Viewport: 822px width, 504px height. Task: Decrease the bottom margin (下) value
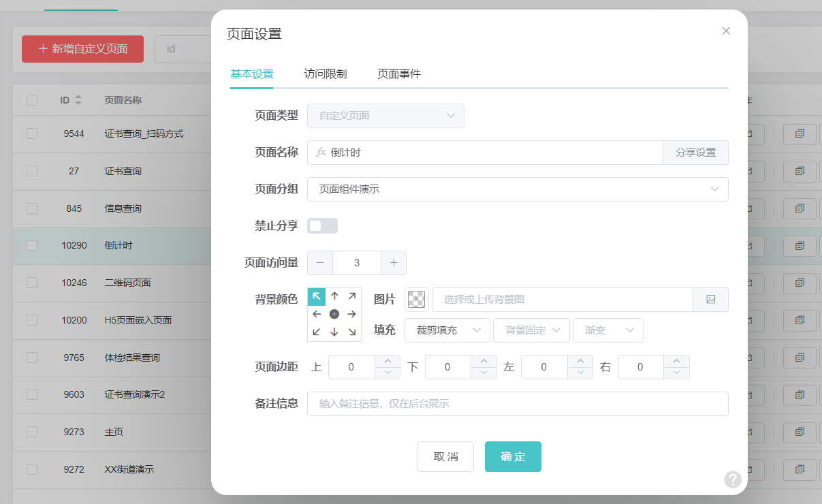(484, 373)
